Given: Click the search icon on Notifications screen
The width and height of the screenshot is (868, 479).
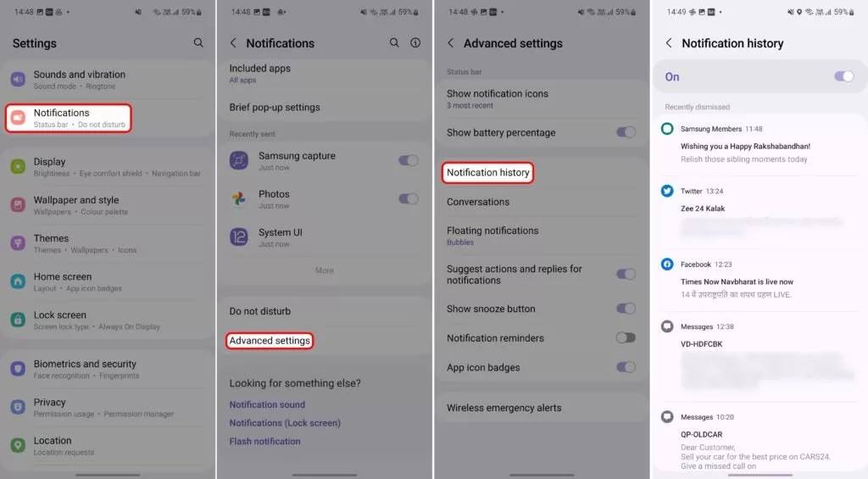Looking at the screenshot, I should click(394, 42).
